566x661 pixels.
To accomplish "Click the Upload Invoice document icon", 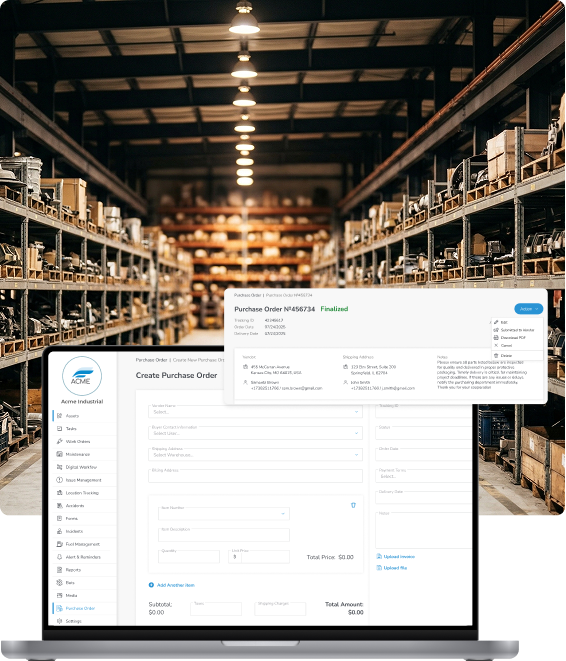I will (x=379, y=556).
